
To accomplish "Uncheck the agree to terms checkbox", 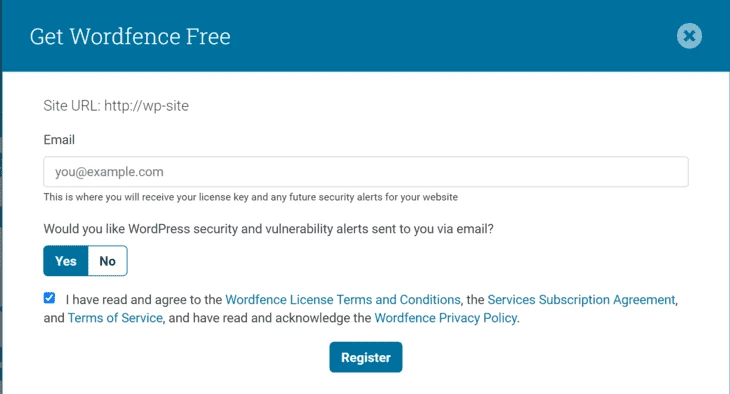I will click(x=49, y=298).
